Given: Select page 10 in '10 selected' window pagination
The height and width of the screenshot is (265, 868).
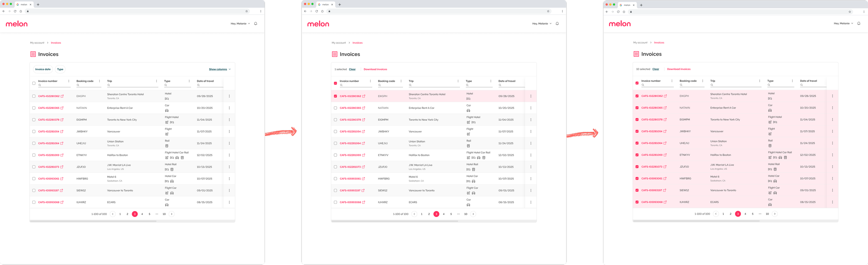Looking at the screenshot, I should 767,214.
